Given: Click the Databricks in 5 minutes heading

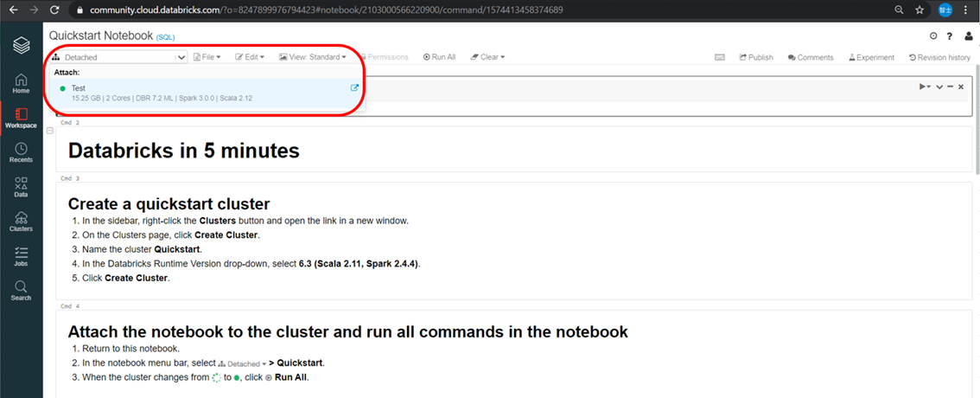Looking at the screenshot, I should coord(184,151).
